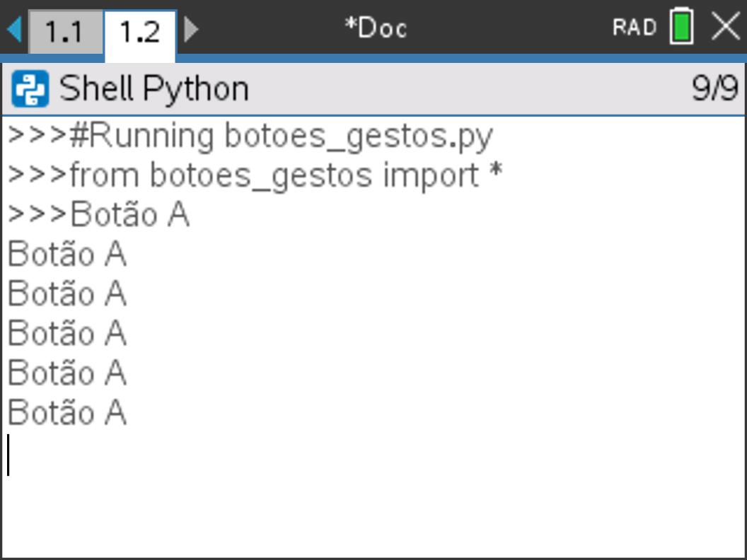Click the green battery status icon
Screen dimensions: 747x560
coord(682,27)
